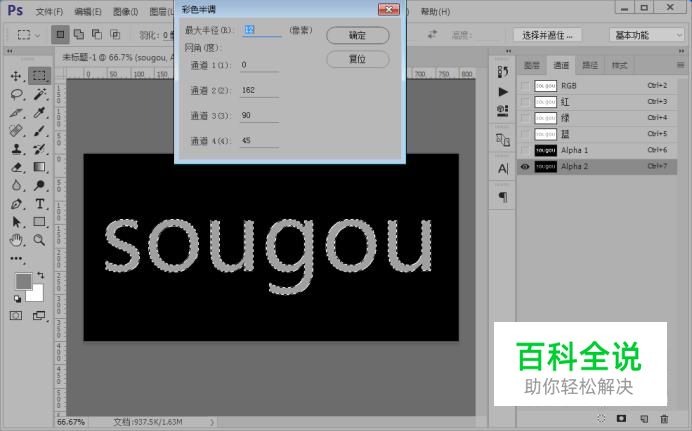Expand status bar document info arrow
This screenshot has width=692, height=431.
point(211,422)
